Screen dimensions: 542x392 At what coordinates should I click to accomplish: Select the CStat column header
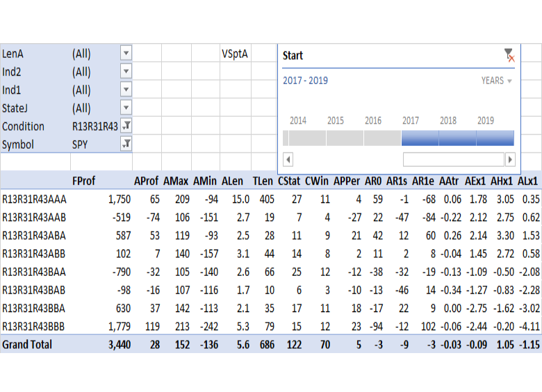click(289, 181)
